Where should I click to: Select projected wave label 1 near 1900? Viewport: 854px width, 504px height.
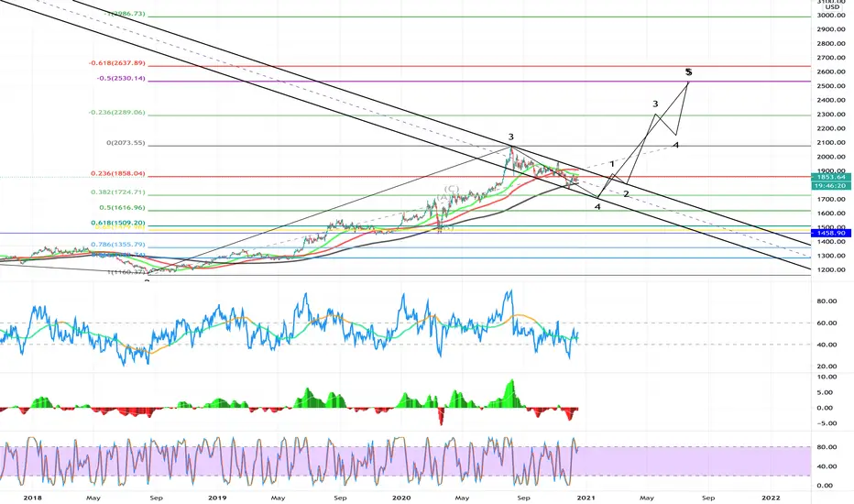click(x=611, y=164)
